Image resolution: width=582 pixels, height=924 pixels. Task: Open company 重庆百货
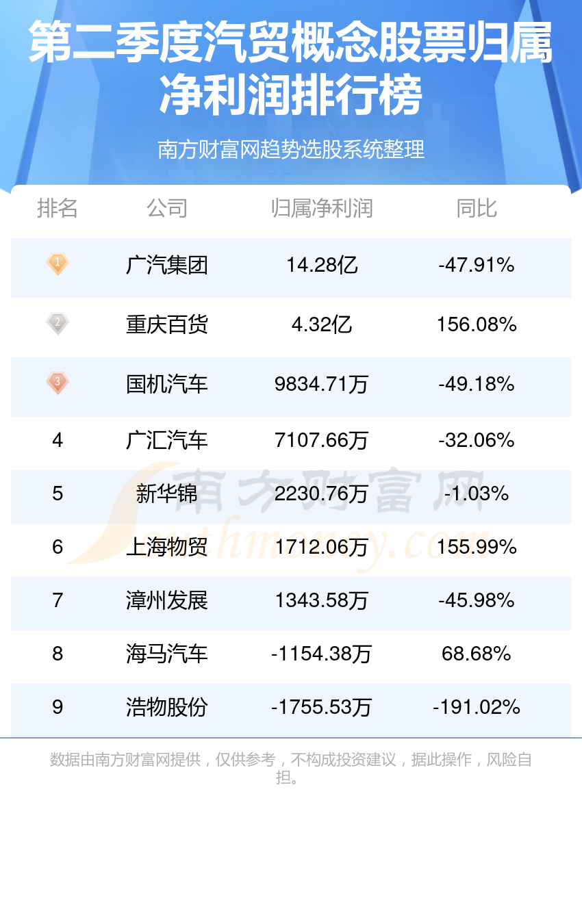pos(167,324)
